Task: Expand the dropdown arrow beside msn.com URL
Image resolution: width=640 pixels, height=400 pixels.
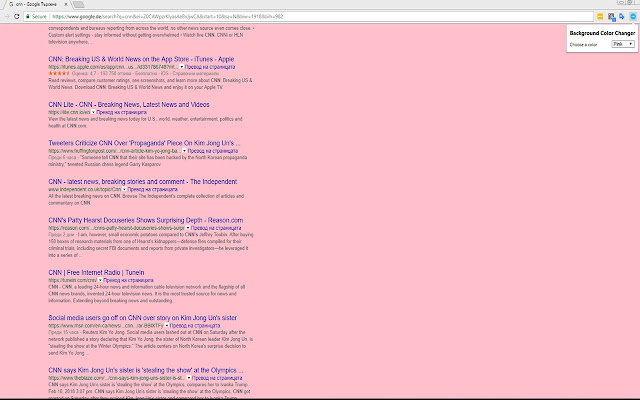Action: pyautogui.click(x=167, y=325)
